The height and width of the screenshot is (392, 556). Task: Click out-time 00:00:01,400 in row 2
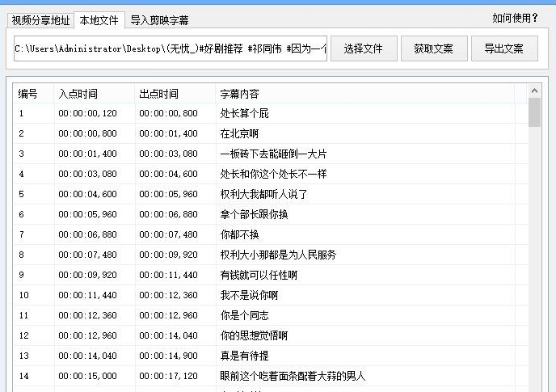pos(168,133)
